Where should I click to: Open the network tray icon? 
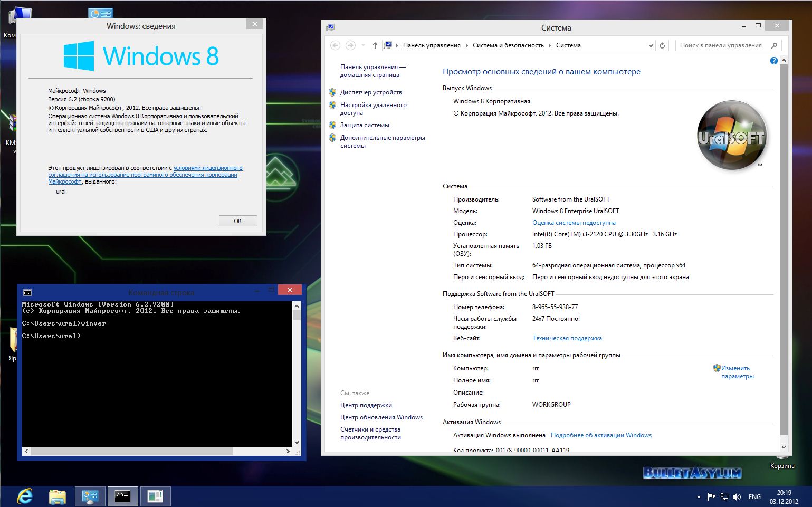point(724,496)
